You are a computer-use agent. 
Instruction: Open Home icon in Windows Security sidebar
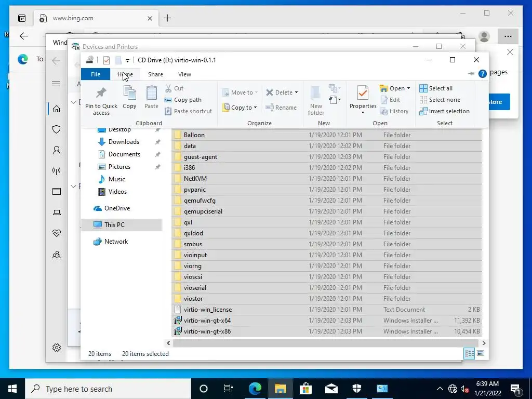click(57, 109)
